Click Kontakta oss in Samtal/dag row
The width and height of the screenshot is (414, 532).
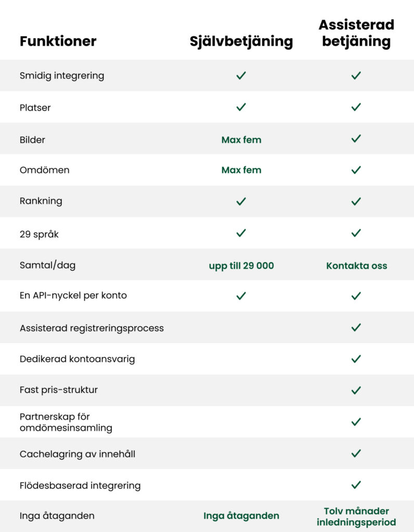click(357, 265)
